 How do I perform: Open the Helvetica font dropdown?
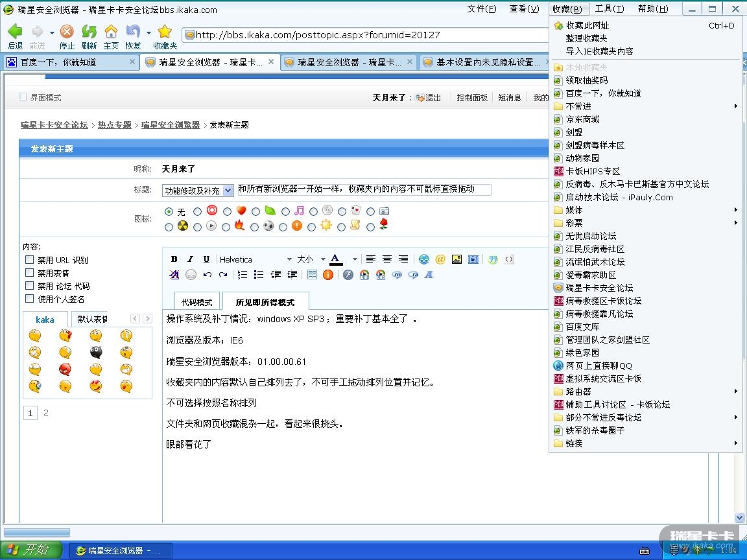click(x=255, y=259)
